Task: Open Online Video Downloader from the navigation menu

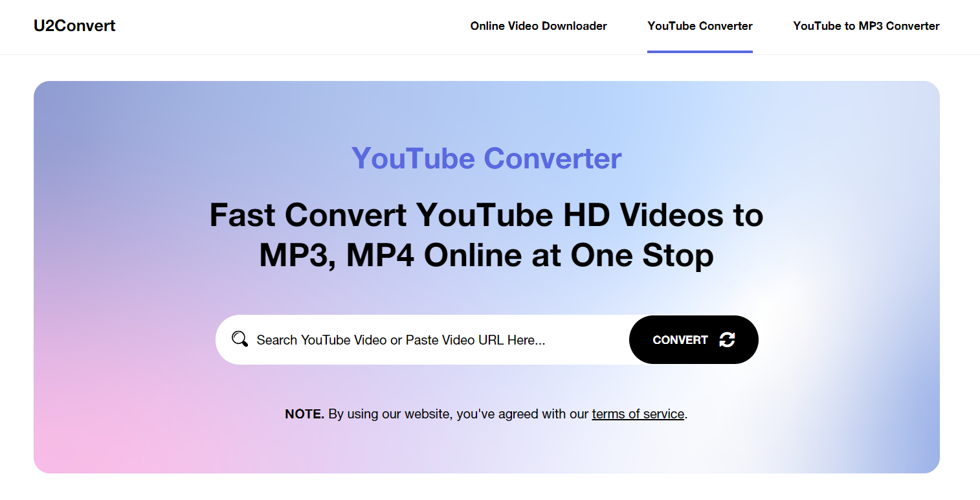Action: pos(538,26)
